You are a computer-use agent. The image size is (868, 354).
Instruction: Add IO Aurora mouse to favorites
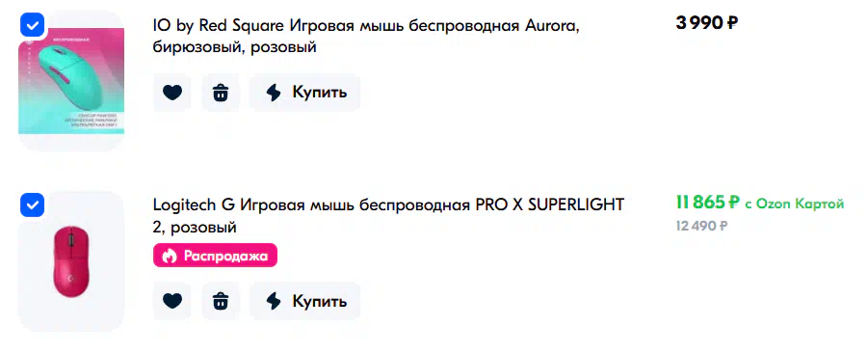pos(172,93)
